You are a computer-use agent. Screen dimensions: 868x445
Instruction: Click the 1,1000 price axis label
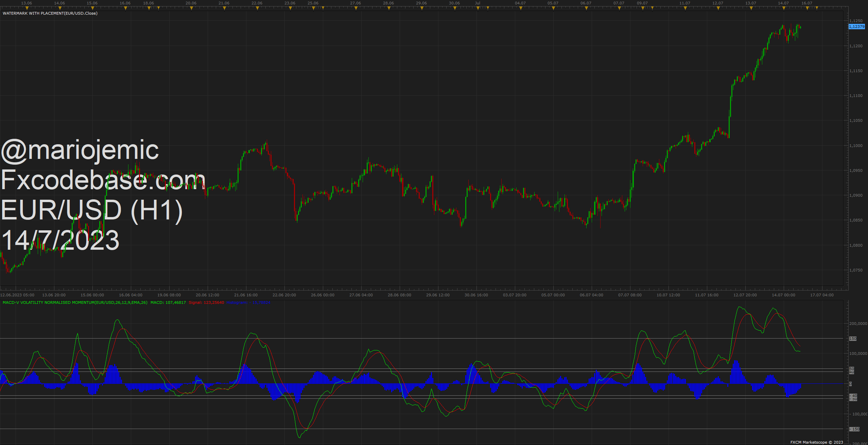(856, 146)
